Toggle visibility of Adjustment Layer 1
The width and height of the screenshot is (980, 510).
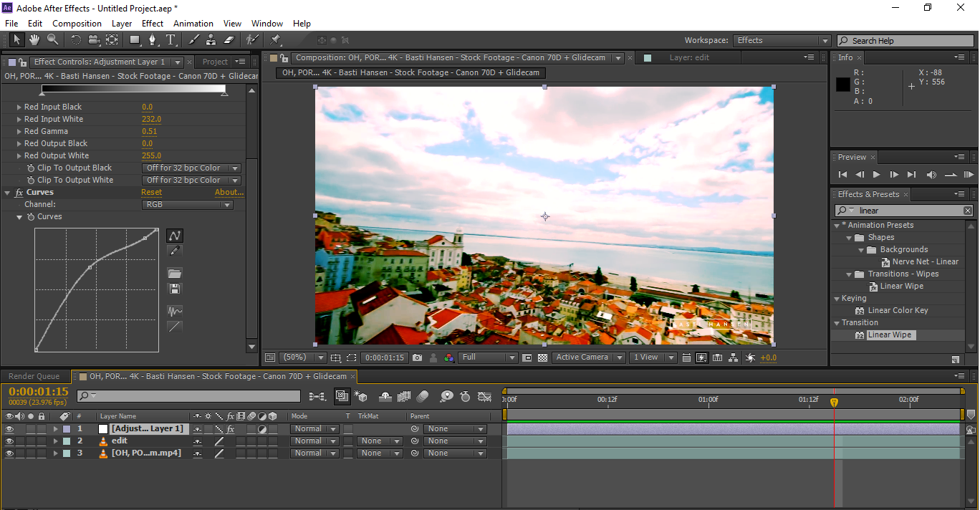coord(9,429)
